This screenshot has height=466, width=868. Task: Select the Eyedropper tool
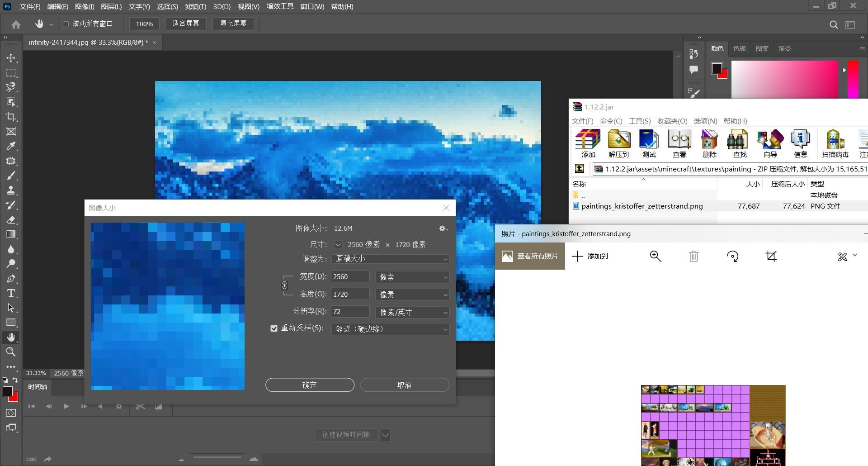[x=11, y=146]
